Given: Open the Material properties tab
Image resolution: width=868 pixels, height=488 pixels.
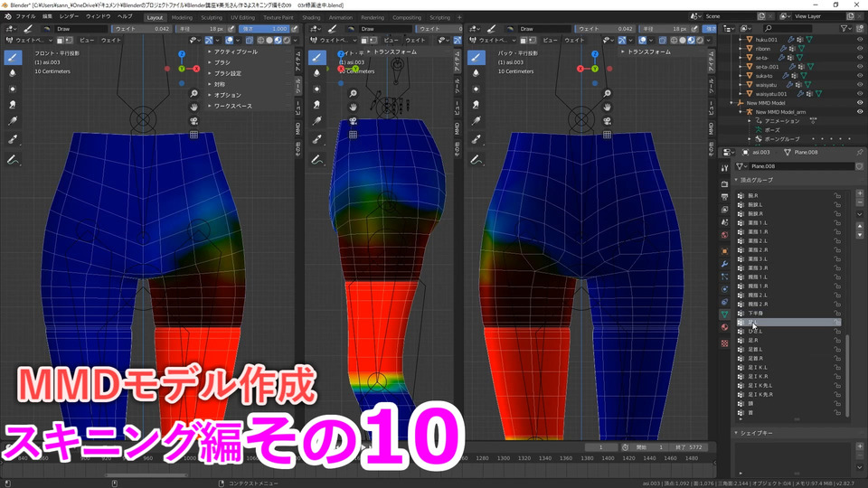Looking at the screenshot, I should pos(724,327).
